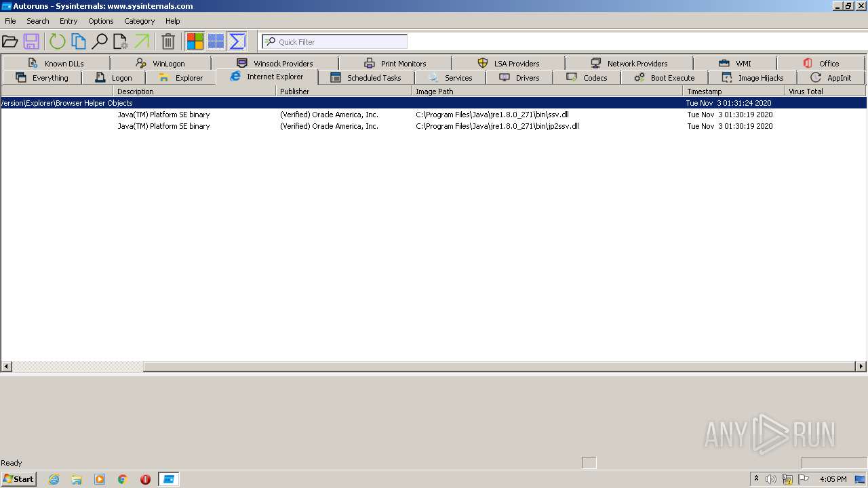Image resolution: width=868 pixels, height=488 pixels.
Task: Sort by the Virus Total column header
Action: point(825,91)
